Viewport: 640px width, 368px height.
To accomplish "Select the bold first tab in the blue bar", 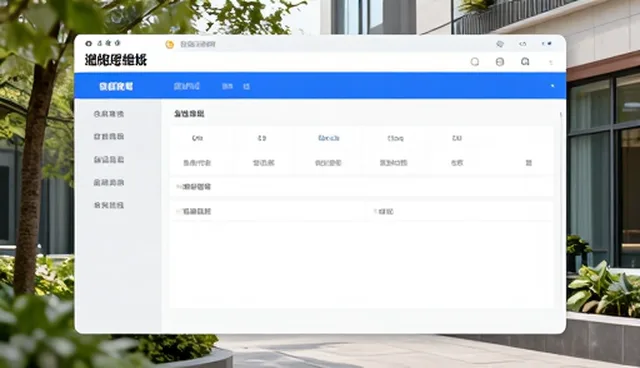I will (116, 86).
